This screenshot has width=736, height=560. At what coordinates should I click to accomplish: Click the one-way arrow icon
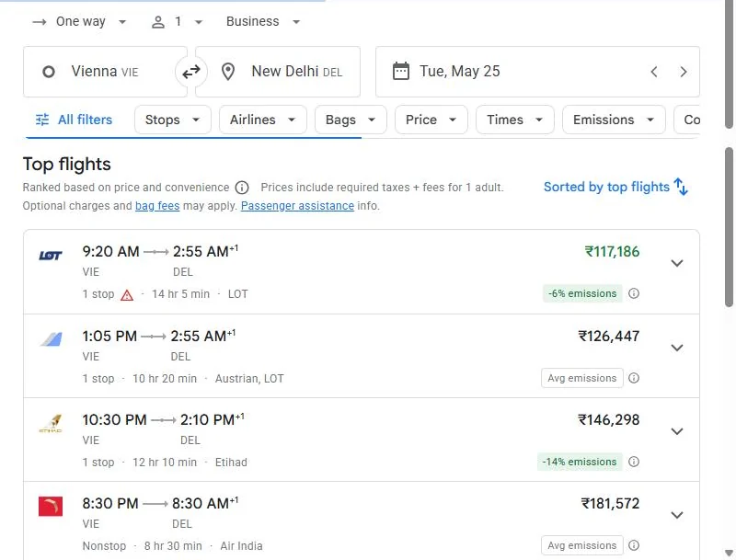[x=40, y=22]
